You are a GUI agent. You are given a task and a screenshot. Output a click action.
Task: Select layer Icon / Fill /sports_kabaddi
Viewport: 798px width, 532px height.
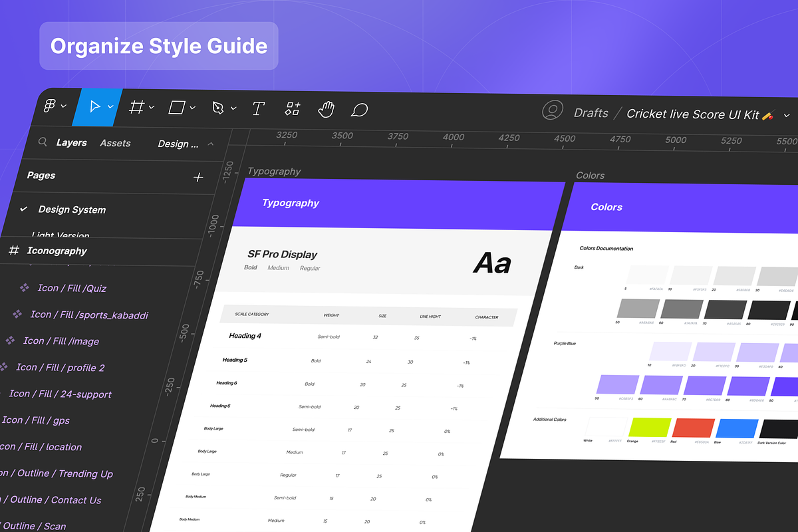[x=89, y=315]
